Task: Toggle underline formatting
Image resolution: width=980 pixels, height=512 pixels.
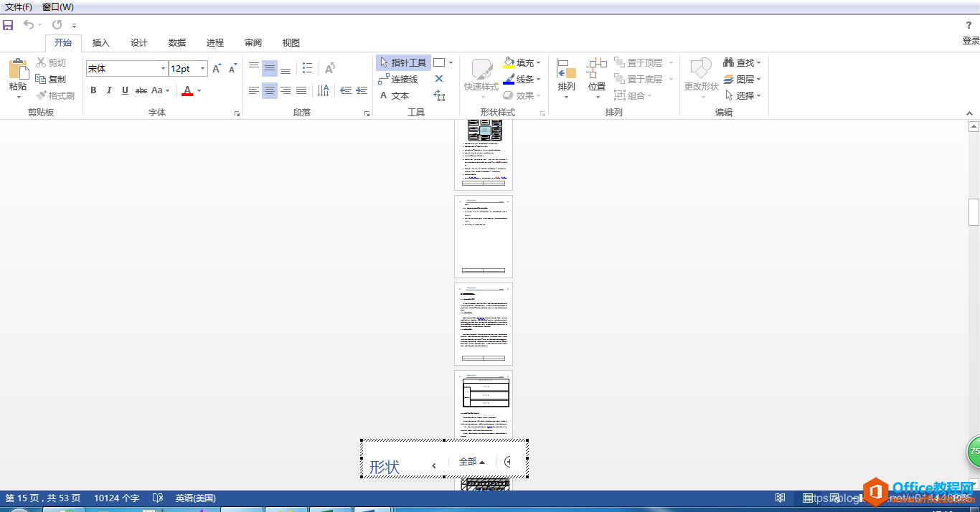Action: tap(125, 90)
